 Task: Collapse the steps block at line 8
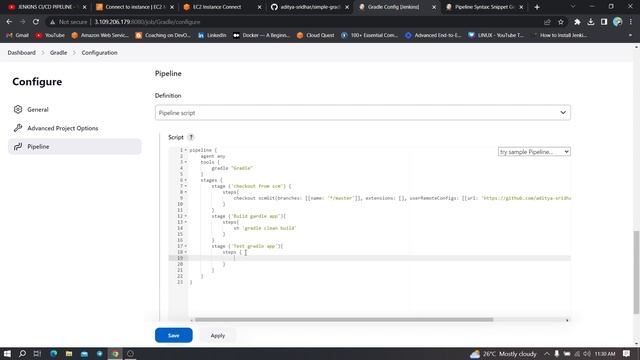tap(186, 192)
